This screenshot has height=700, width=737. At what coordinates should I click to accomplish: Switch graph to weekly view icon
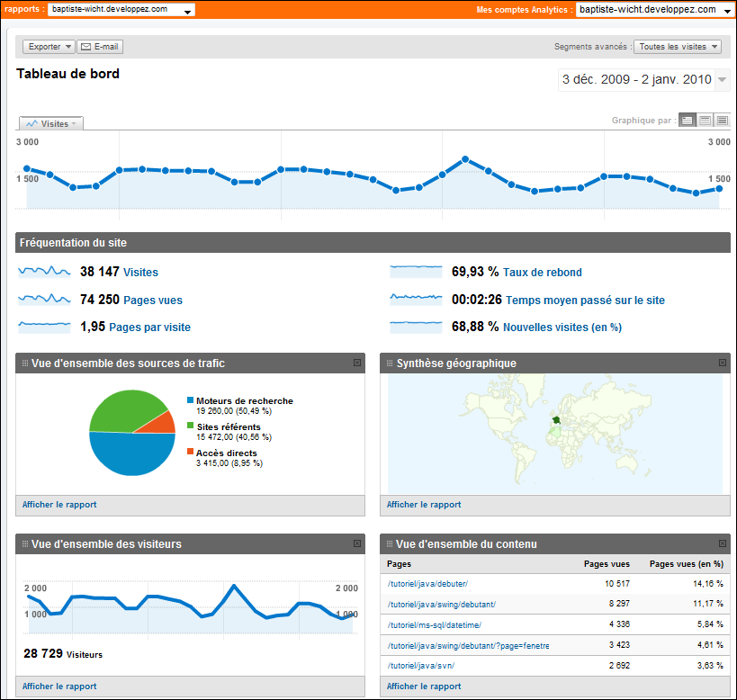[705, 121]
